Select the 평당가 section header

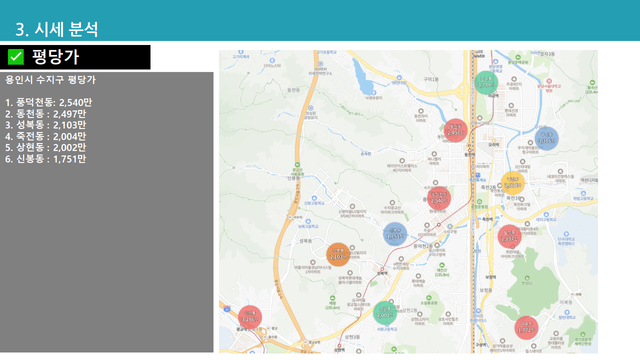click(56, 57)
